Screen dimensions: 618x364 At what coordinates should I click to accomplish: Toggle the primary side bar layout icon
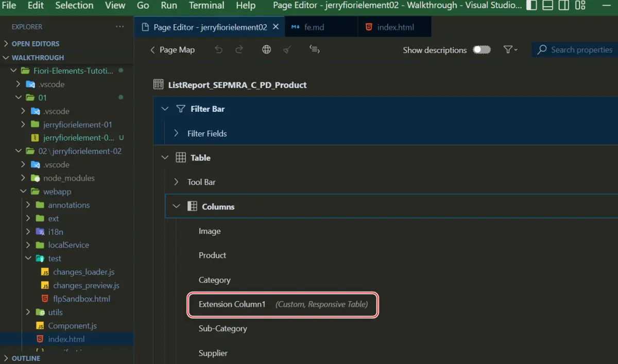tap(532, 6)
